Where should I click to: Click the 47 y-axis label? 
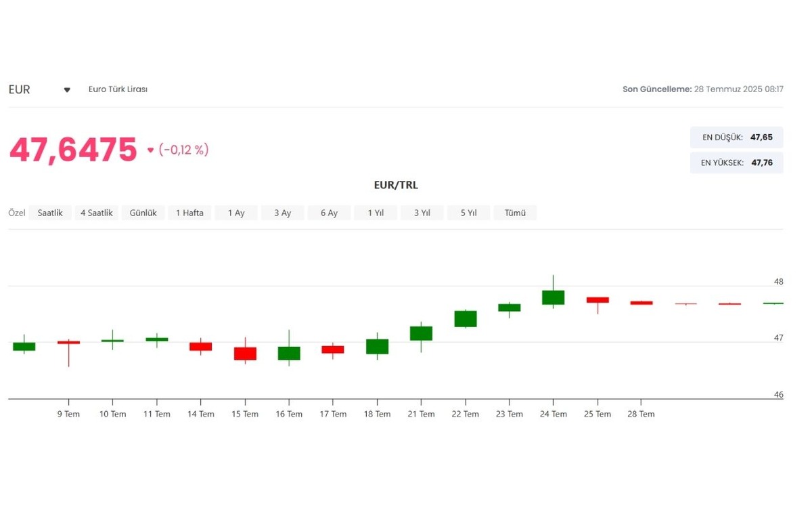(779, 337)
